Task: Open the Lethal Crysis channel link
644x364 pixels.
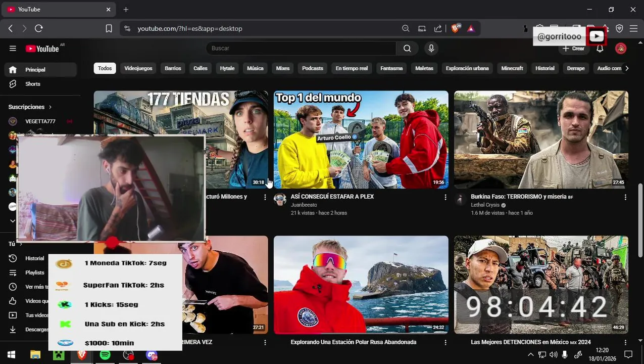Action: (x=485, y=205)
